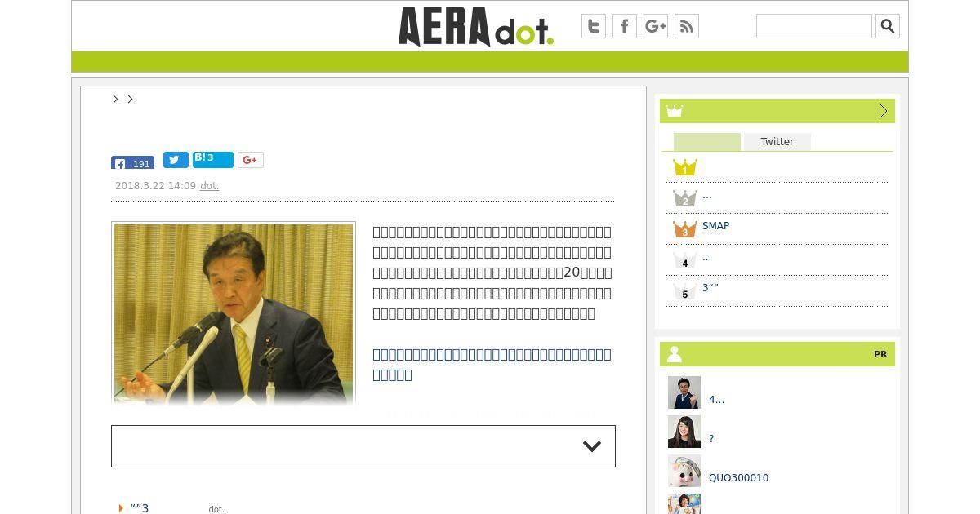The image size is (980, 514).
Task: Click the person icon in the PR section header
Action: pyautogui.click(x=675, y=354)
